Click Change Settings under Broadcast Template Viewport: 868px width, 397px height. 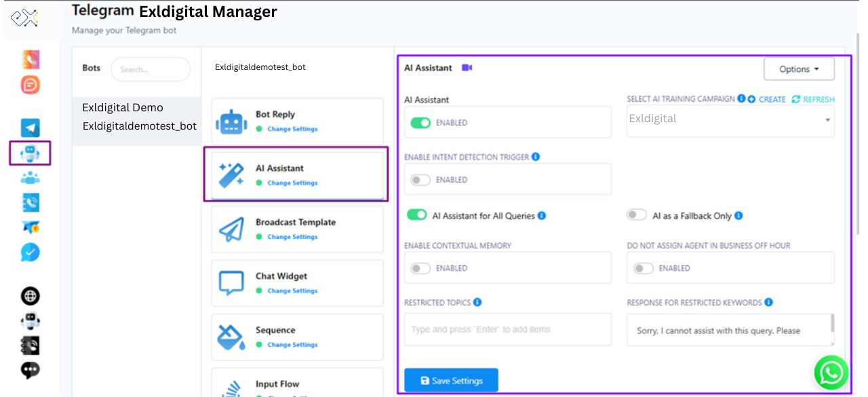coord(292,237)
